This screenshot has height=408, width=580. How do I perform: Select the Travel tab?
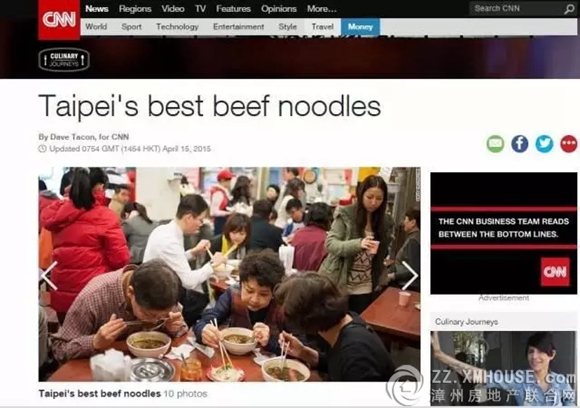click(322, 27)
